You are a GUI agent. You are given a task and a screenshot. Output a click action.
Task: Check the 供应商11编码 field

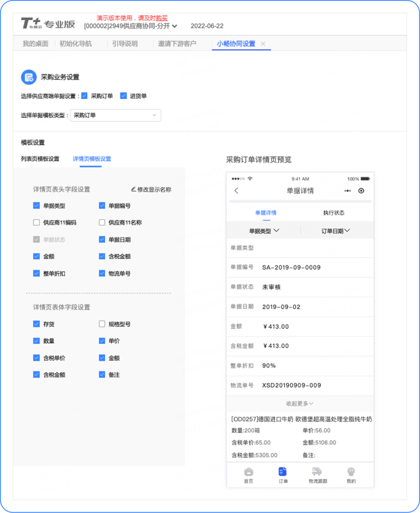pyautogui.click(x=37, y=222)
